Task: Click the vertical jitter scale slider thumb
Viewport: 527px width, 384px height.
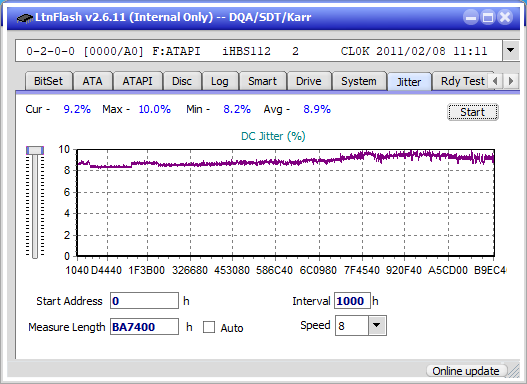Action: pyautogui.click(x=35, y=151)
